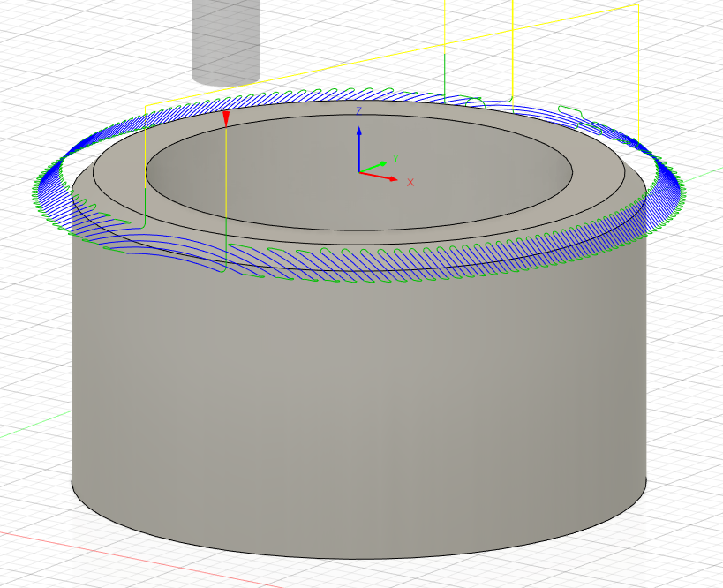Click the origin of the XYZ triad
Image resolution: width=723 pixels, height=588 pixels.
coord(359,172)
